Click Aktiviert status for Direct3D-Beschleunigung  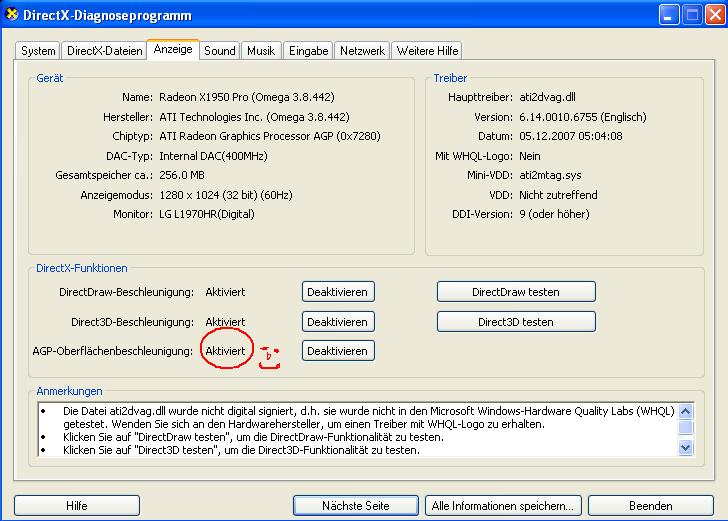[225, 322]
